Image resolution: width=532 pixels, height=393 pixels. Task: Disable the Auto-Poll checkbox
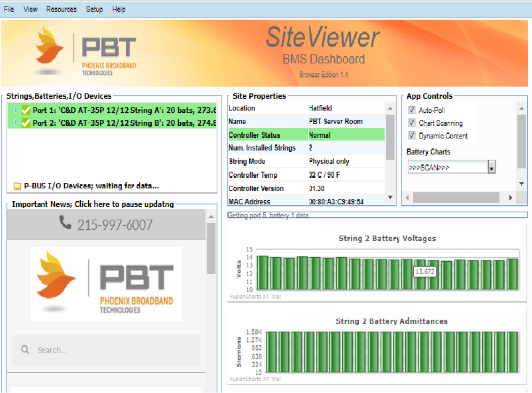click(412, 110)
